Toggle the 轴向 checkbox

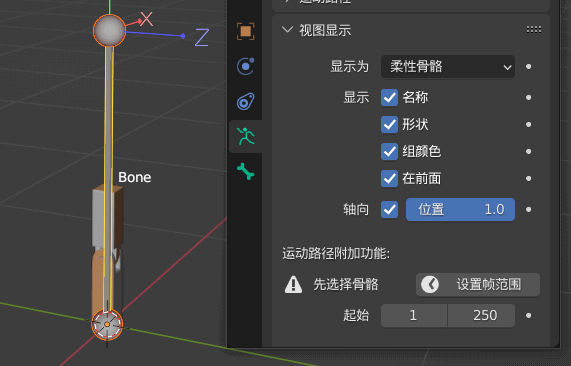(x=389, y=209)
